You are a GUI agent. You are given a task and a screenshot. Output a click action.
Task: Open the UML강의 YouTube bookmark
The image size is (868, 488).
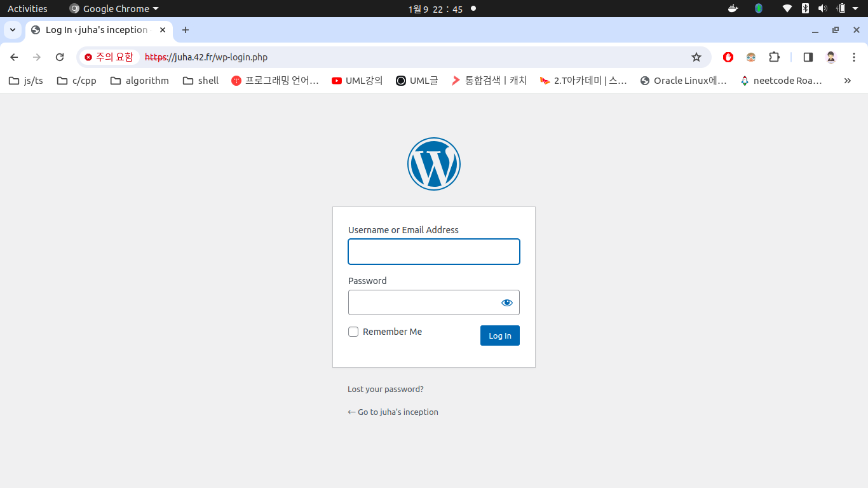[358, 81]
